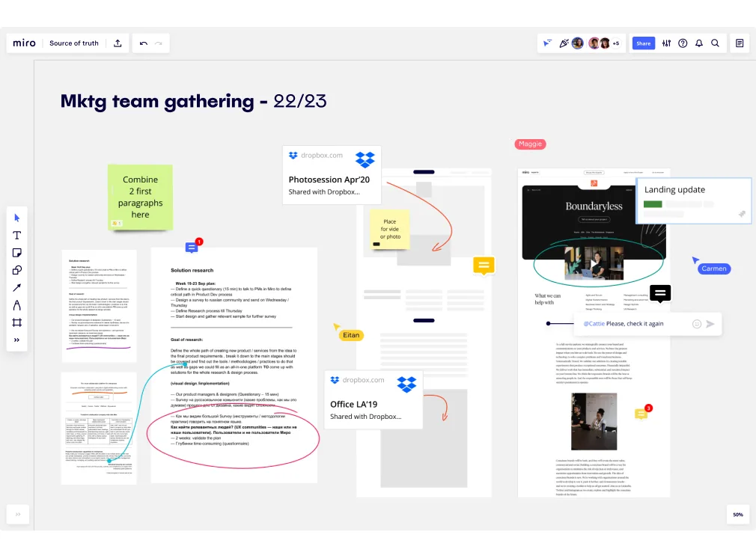Screen dimensions: 756x558
Task: Open board settings sliders icon
Action: coord(666,43)
